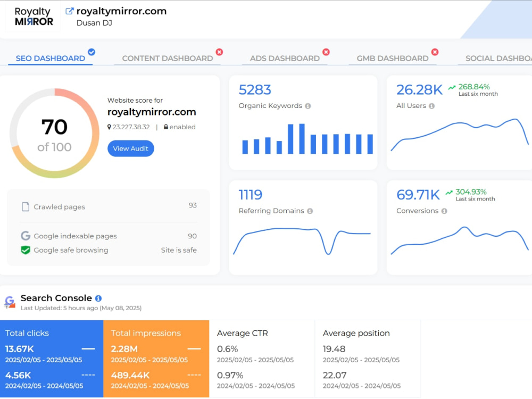This screenshot has width=532, height=399.
Task: Click the external link icon beside royaltymirror.com
Action: coord(69,11)
